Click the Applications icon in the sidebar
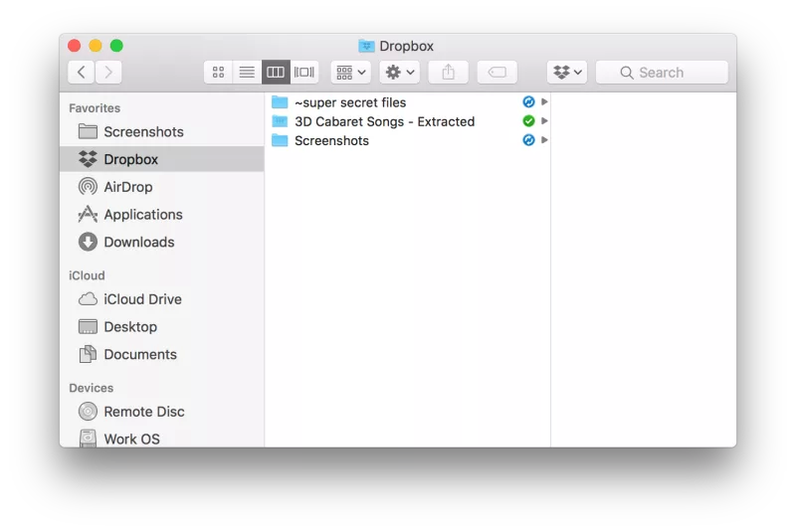The width and height of the screenshot is (796, 532). click(88, 214)
